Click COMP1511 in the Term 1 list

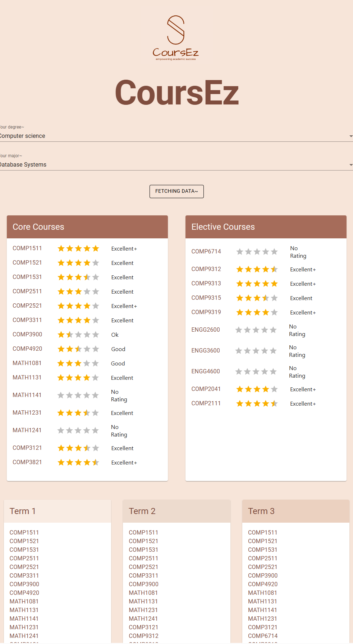pos(24,533)
